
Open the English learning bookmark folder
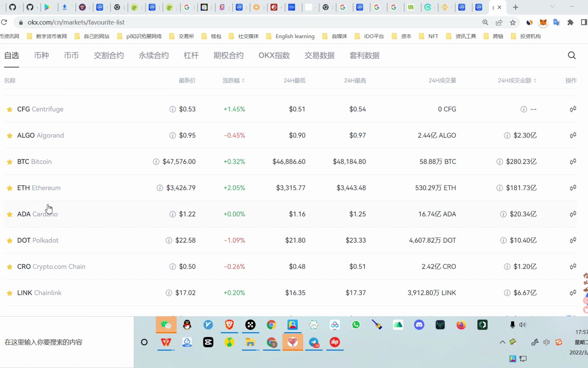point(290,36)
